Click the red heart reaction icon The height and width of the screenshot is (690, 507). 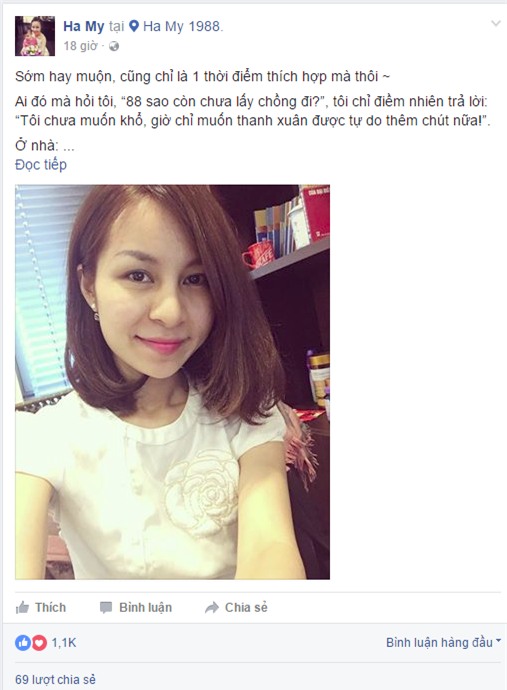click(x=39, y=643)
